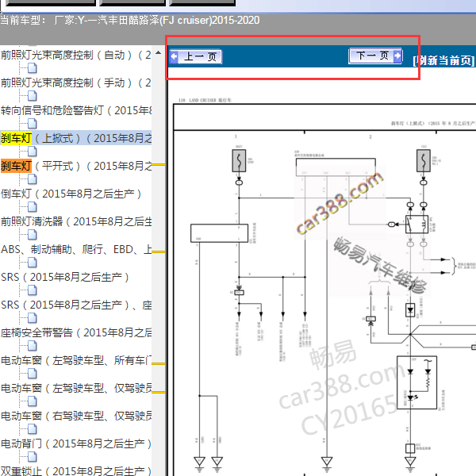
Task: Select 前照灯光束高度控制（自动） tree entry
Action: 76,55
